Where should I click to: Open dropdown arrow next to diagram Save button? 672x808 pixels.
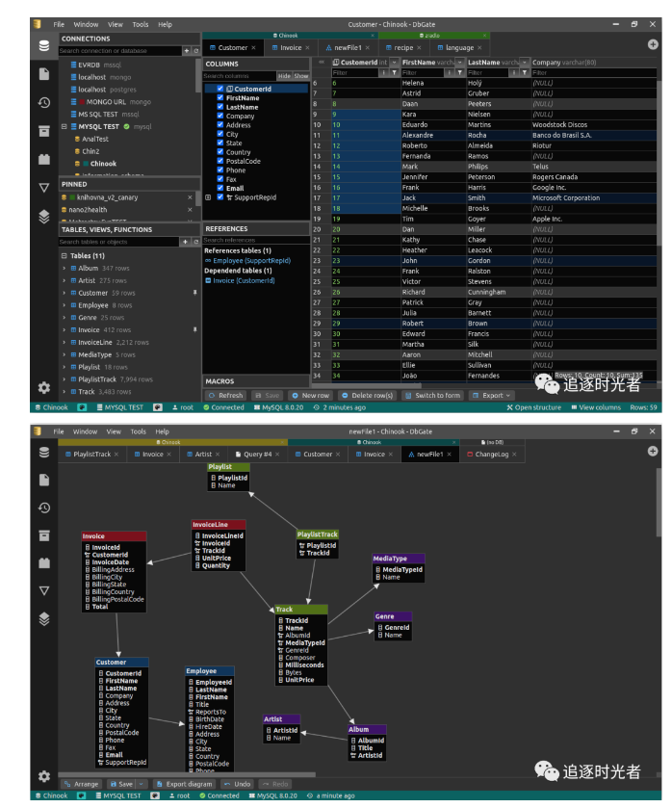[142, 784]
